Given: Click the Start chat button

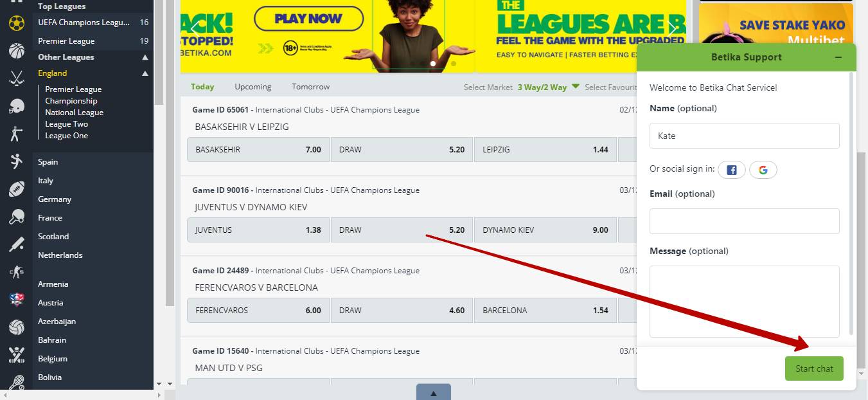Looking at the screenshot, I should click(x=814, y=368).
